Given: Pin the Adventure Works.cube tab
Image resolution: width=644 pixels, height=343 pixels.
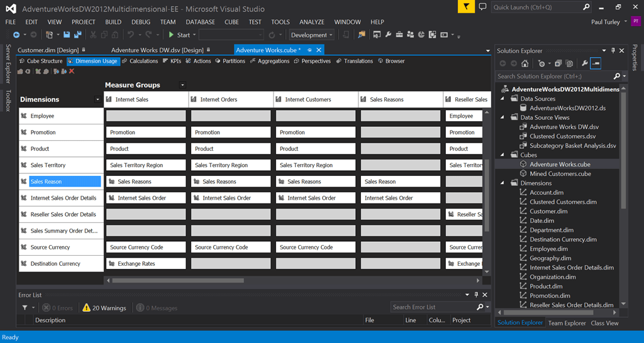Looking at the screenshot, I should (309, 50).
